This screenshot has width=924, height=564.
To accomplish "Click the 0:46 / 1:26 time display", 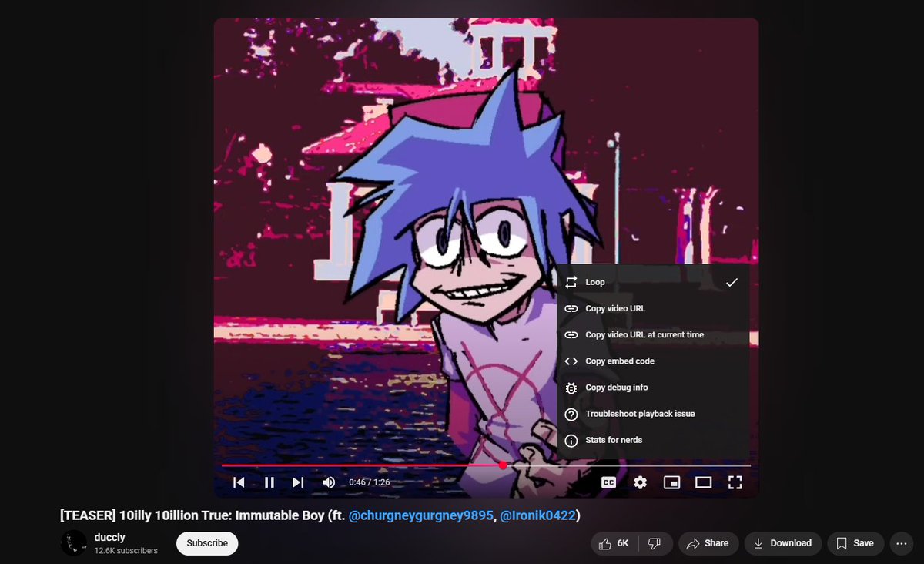I will tap(370, 482).
